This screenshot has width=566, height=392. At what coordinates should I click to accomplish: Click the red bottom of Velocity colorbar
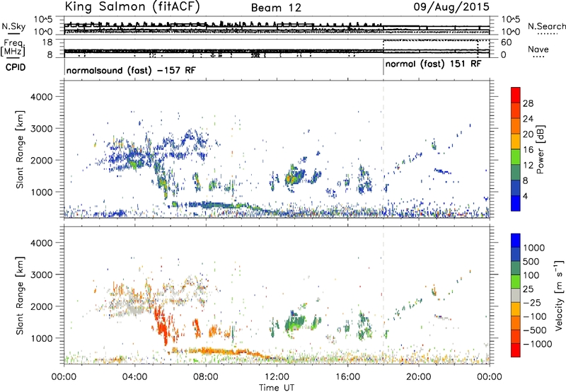coord(516,350)
